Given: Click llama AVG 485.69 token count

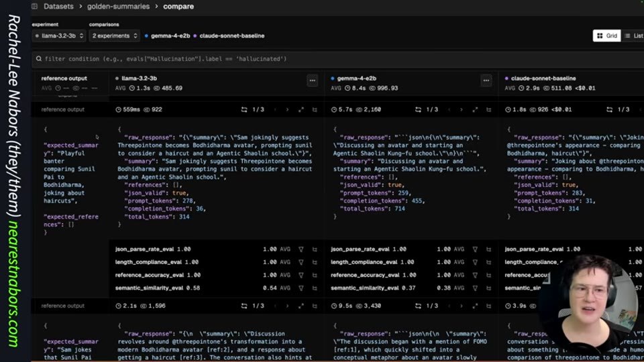Looking at the screenshot, I should click(168, 88).
